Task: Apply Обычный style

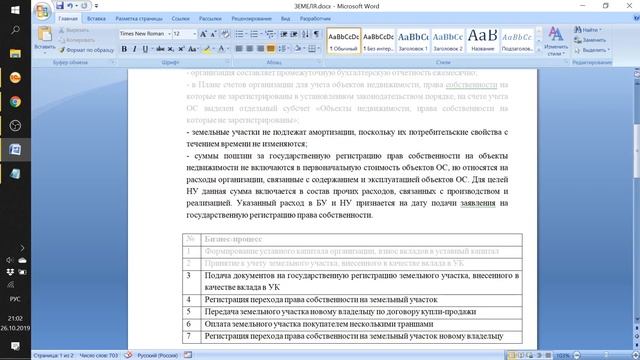Action: click(344, 40)
